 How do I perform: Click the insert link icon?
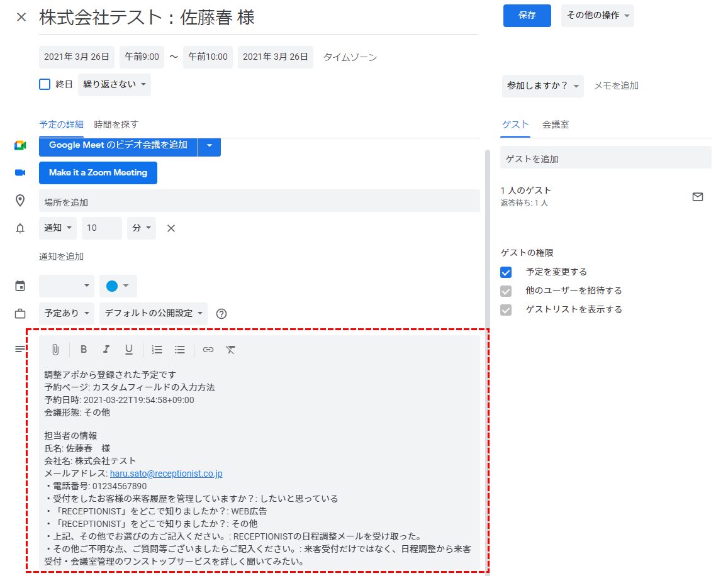coord(208,350)
